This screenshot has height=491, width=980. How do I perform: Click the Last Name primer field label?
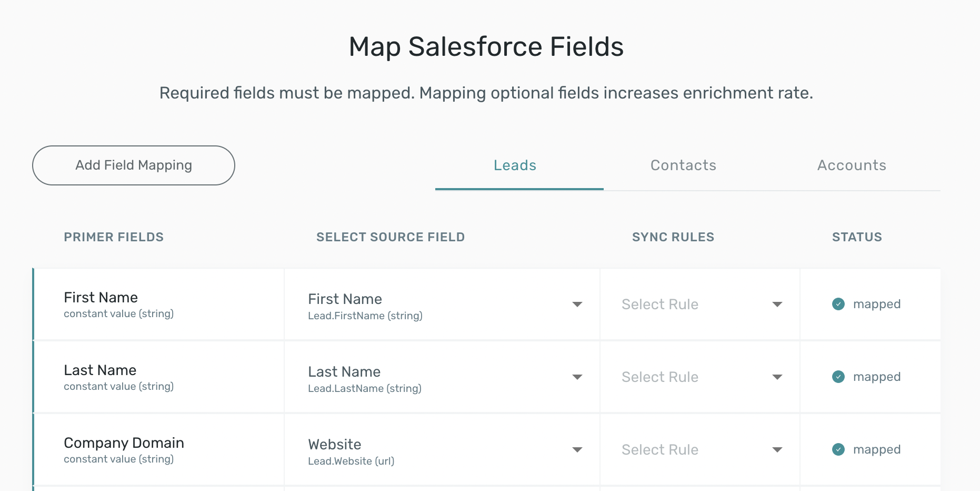point(100,370)
